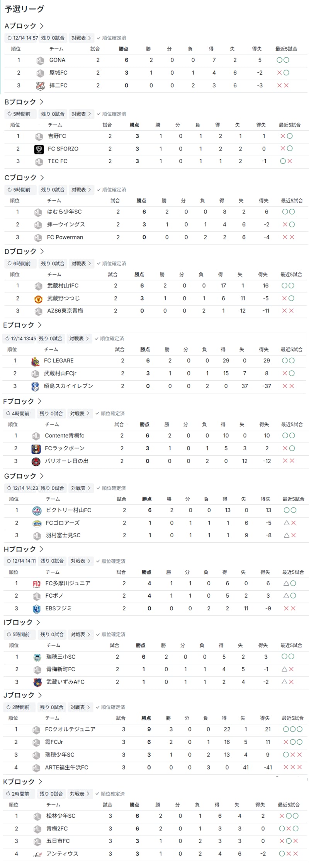This screenshot has height=868, width=309.
Task: Expand the Aブロック heading chevron
Action: point(42,26)
